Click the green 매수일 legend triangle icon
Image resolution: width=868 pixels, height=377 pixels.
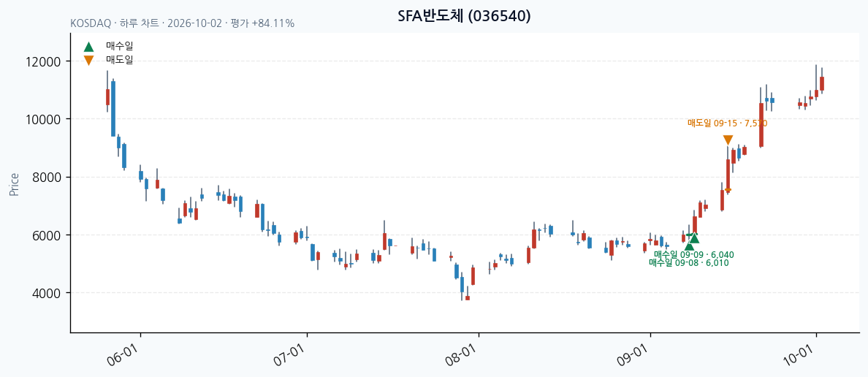click(x=88, y=47)
